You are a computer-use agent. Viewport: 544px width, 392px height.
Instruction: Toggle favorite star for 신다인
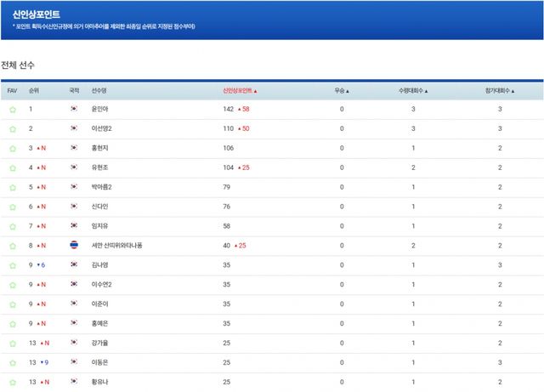click(12, 207)
